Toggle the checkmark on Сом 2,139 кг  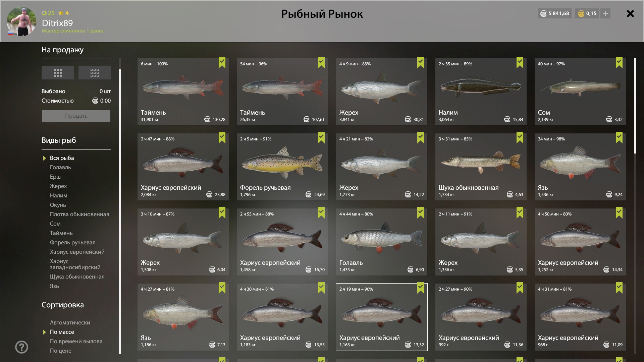click(619, 63)
